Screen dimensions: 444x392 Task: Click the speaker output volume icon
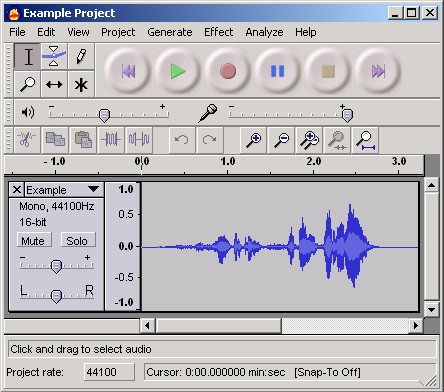(28, 112)
